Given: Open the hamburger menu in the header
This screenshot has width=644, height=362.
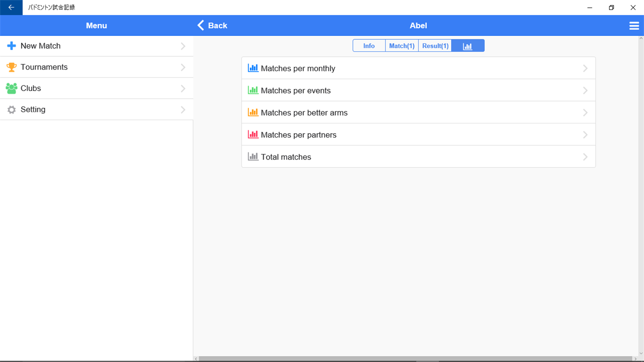Looking at the screenshot, I should [634, 26].
